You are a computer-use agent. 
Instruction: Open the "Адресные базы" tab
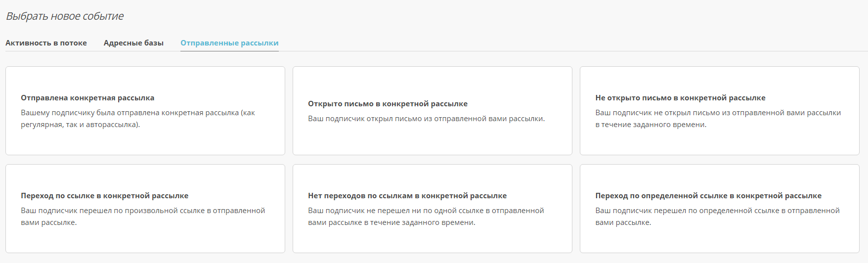[133, 43]
